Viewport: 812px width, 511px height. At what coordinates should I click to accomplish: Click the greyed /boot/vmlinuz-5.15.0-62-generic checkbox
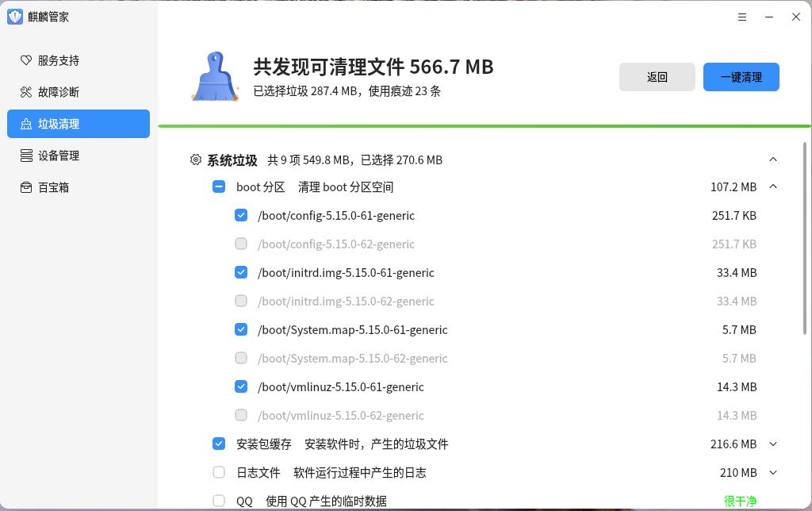tap(241, 415)
